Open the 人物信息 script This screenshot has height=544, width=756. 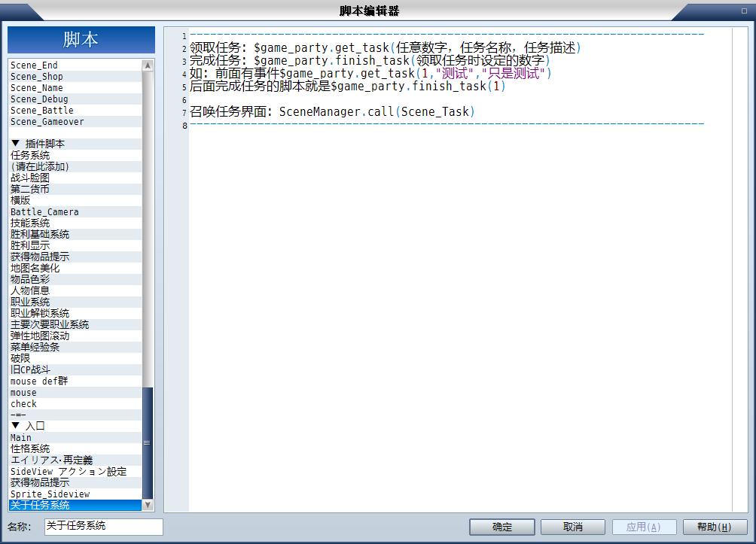76,290
